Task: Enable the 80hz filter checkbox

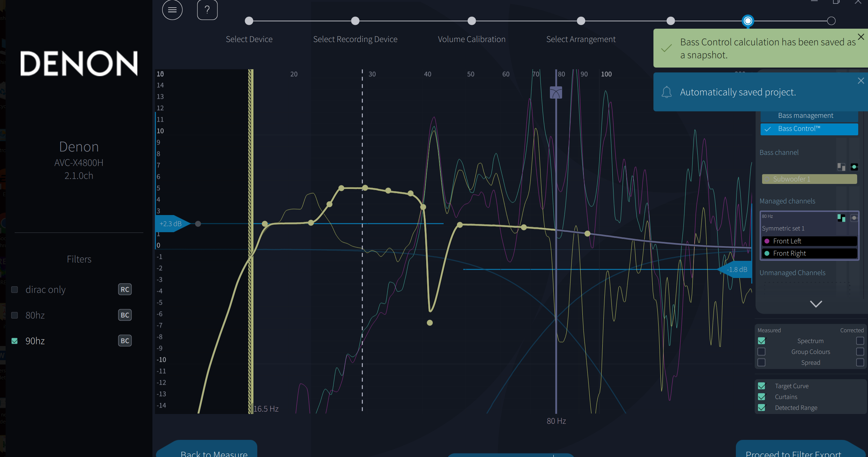Action: click(x=15, y=315)
